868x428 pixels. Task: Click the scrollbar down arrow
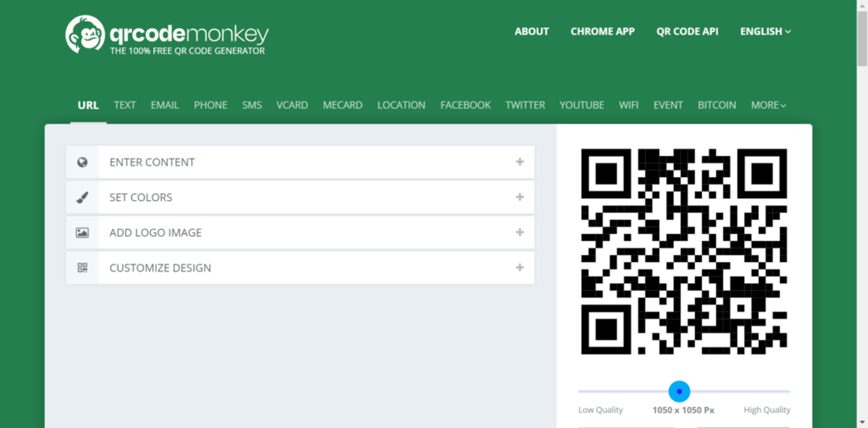pos(862,422)
